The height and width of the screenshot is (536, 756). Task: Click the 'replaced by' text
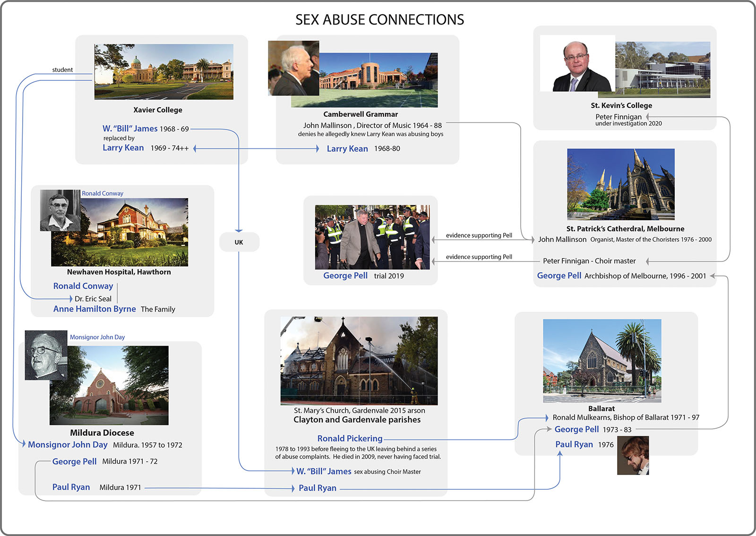click(x=119, y=138)
